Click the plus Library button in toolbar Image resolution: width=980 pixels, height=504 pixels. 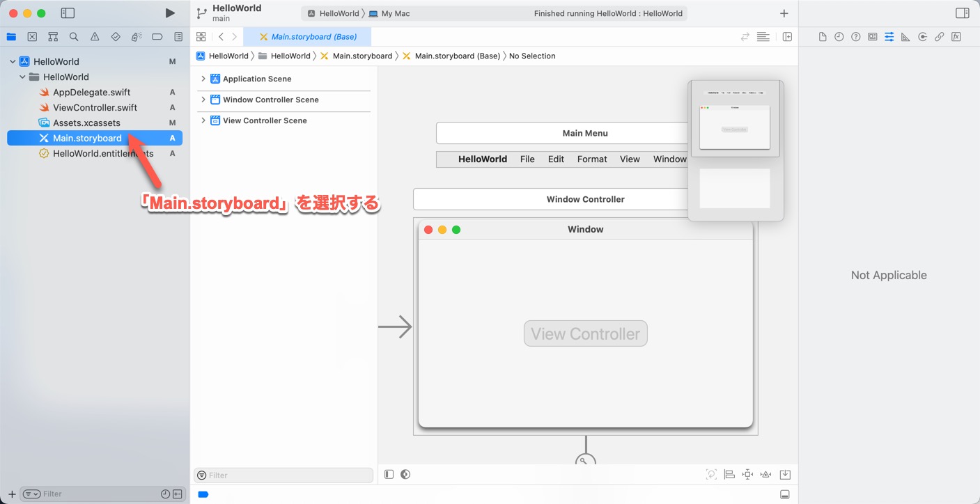coord(784,13)
